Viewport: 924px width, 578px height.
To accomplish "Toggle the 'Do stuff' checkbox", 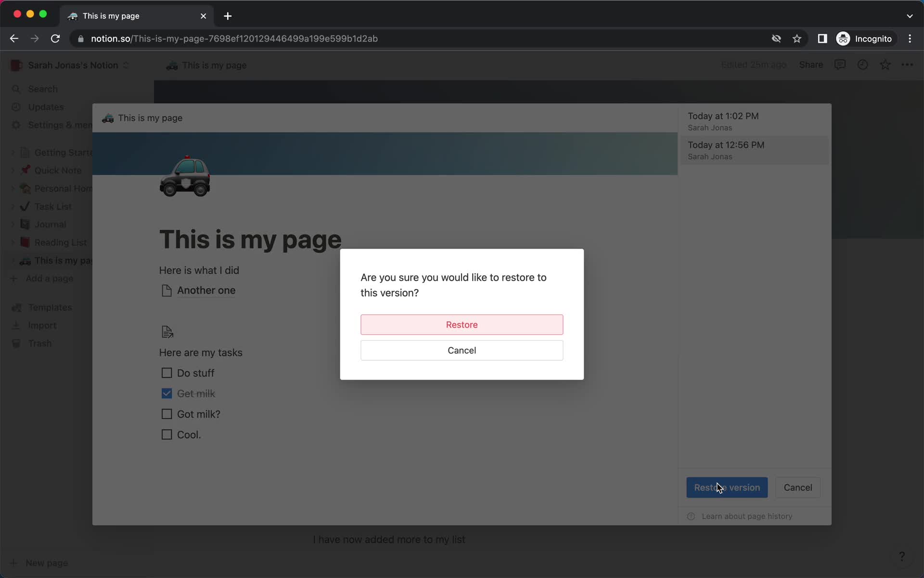I will point(167,372).
